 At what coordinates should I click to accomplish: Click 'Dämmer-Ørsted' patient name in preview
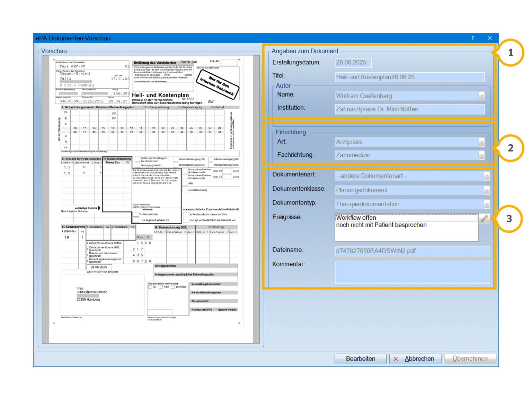[x=75, y=74]
